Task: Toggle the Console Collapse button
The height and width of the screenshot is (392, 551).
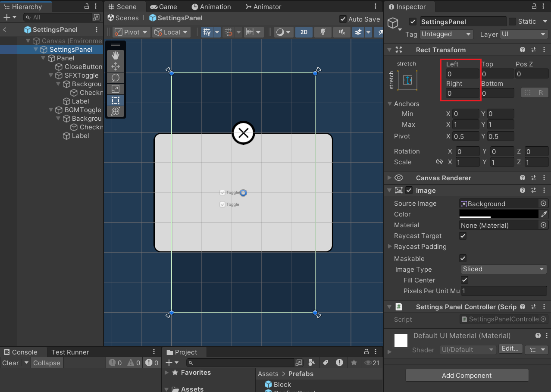Action: coord(47,363)
